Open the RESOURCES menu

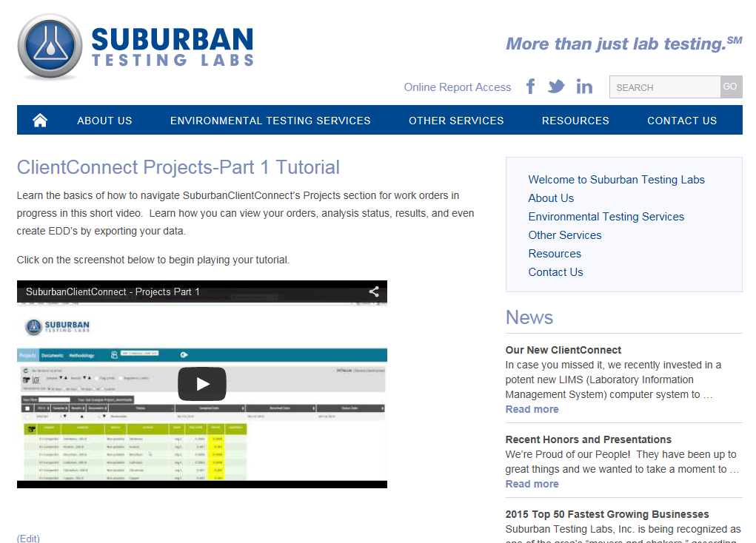[x=575, y=120]
